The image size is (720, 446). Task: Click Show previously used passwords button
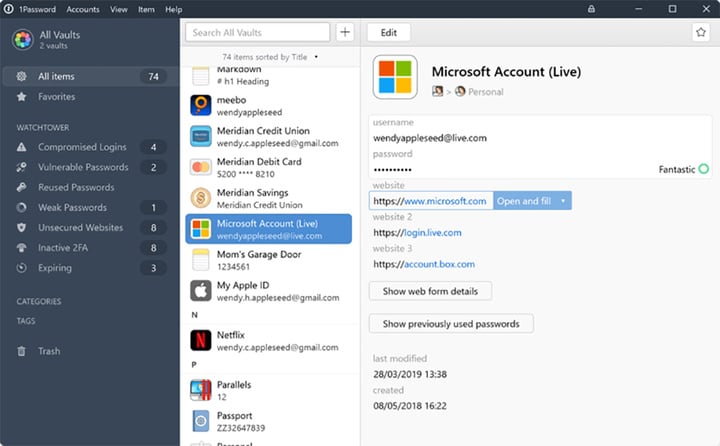coord(451,324)
